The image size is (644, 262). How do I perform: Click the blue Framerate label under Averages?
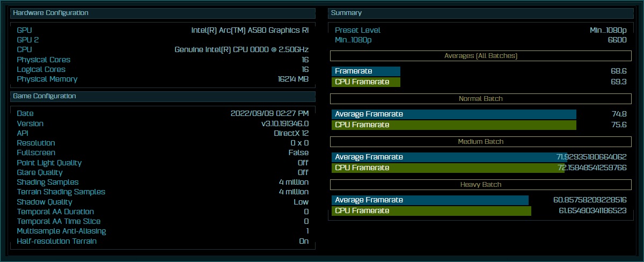click(x=366, y=71)
